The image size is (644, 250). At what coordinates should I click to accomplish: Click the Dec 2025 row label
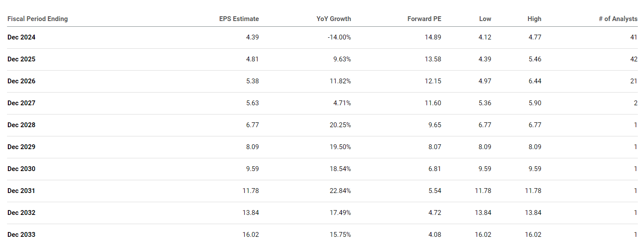click(22, 59)
